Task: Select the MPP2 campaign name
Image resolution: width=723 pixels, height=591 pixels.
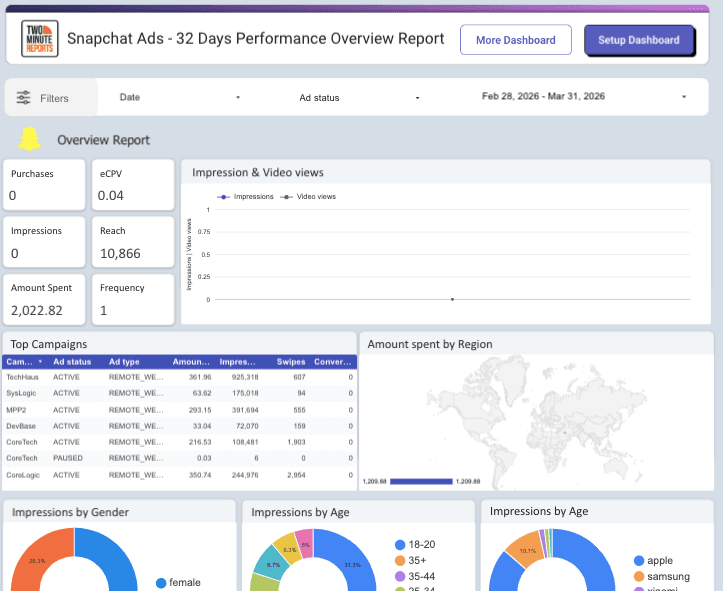Action: (16, 410)
